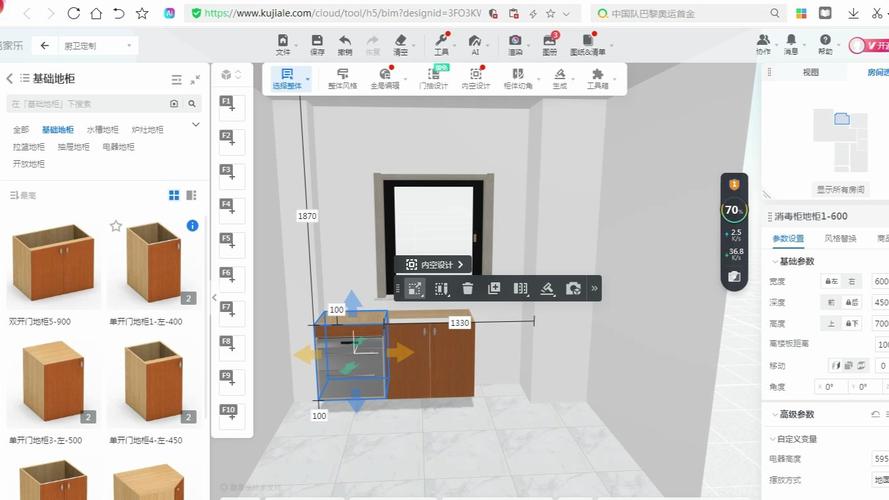Switch to the 风格替换 tab
This screenshot has height=500, width=889.
[840, 239]
